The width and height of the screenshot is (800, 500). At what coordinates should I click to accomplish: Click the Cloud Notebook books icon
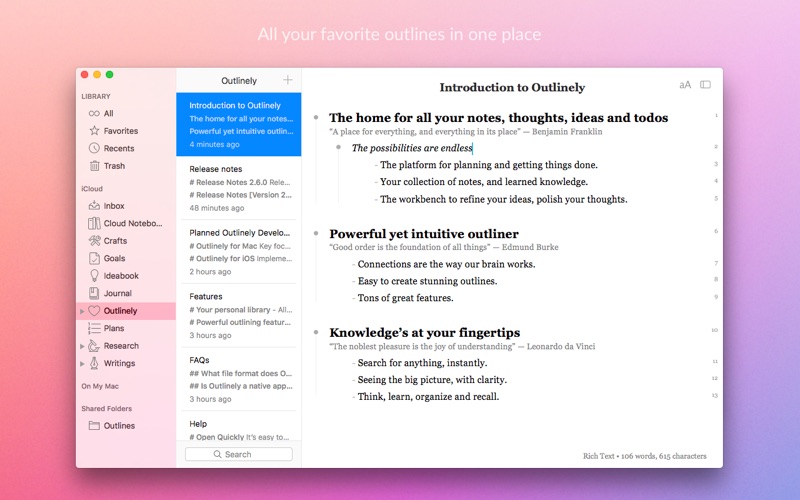click(x=94, y=223)
